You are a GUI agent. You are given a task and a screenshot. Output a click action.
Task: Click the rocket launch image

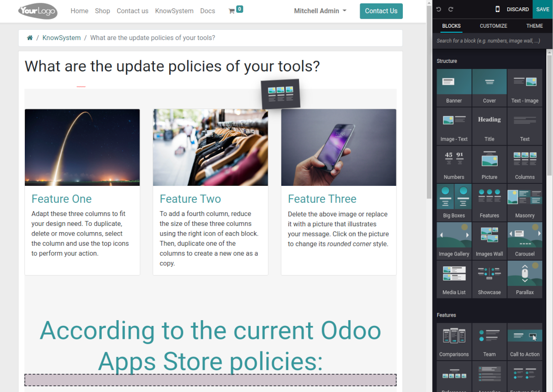(82, 147)
